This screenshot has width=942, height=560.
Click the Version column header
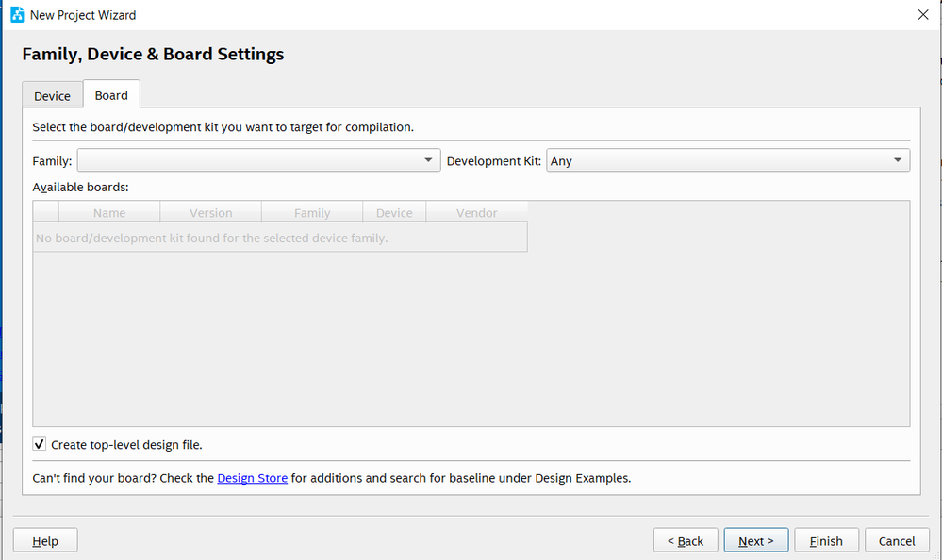tap(210, 213)
